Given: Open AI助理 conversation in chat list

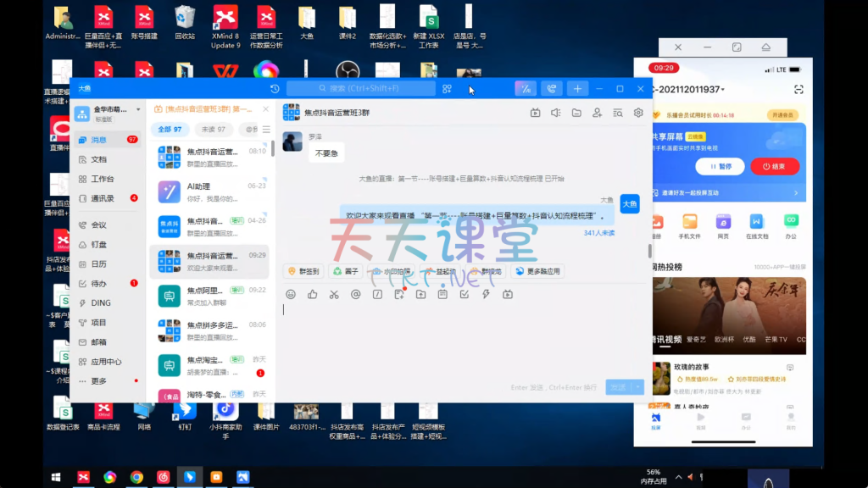Looking at the screenshot, I should (210, 191).
